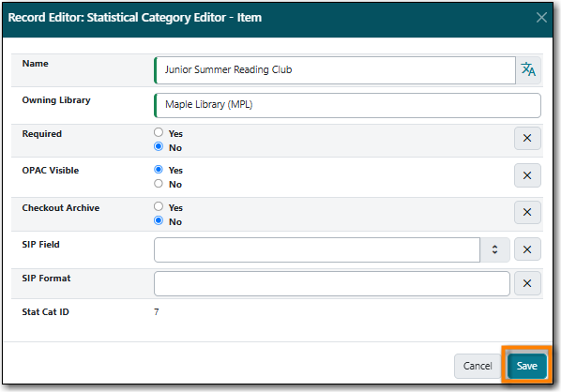Expand the SIP Field dropdown arrows

494,249
